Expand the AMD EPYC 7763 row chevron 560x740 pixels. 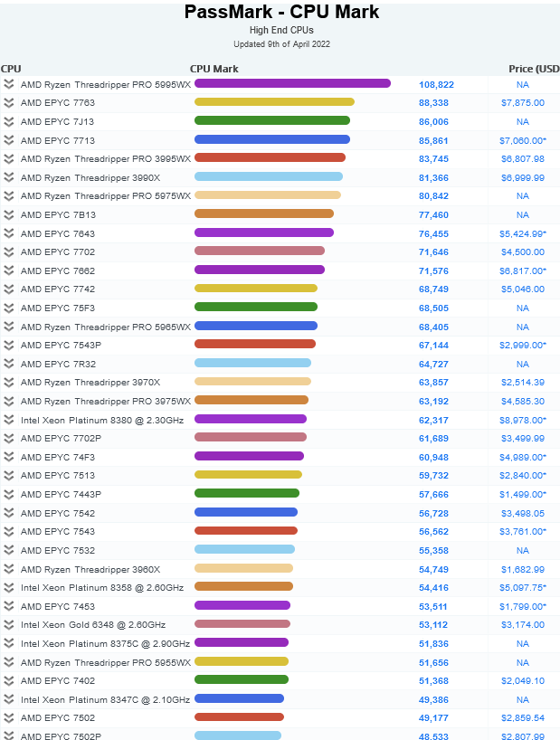pos(9,103)
